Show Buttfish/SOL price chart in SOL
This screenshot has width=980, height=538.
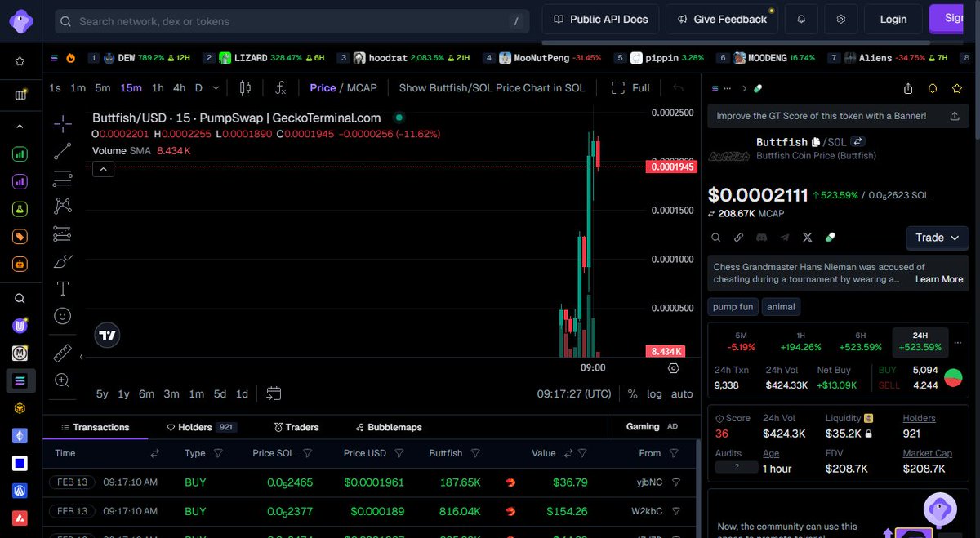pyautogui.click(x=492, y=87)
